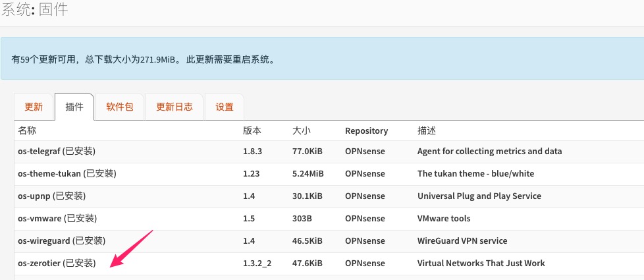Screen dimensions: 644x280
Task: Click the 版本 column header
Action: [x=252, y=130]
